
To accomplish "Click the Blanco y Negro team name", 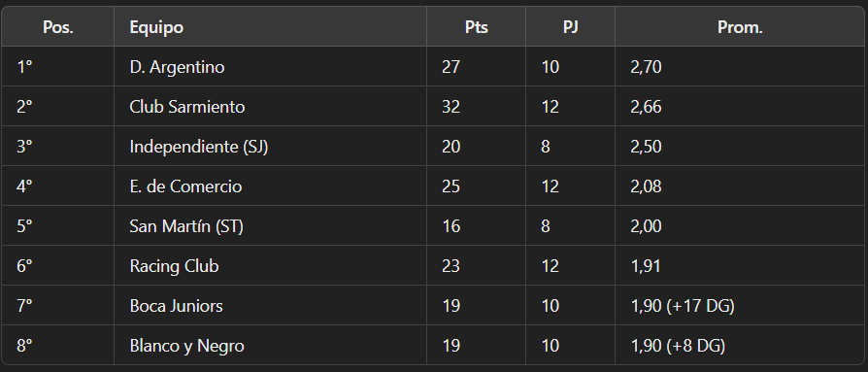I will click(x=186, y=346).
